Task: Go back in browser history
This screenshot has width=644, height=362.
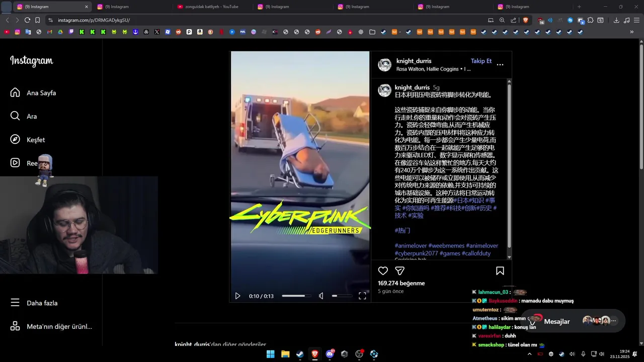Action: [x=7, y=20]
